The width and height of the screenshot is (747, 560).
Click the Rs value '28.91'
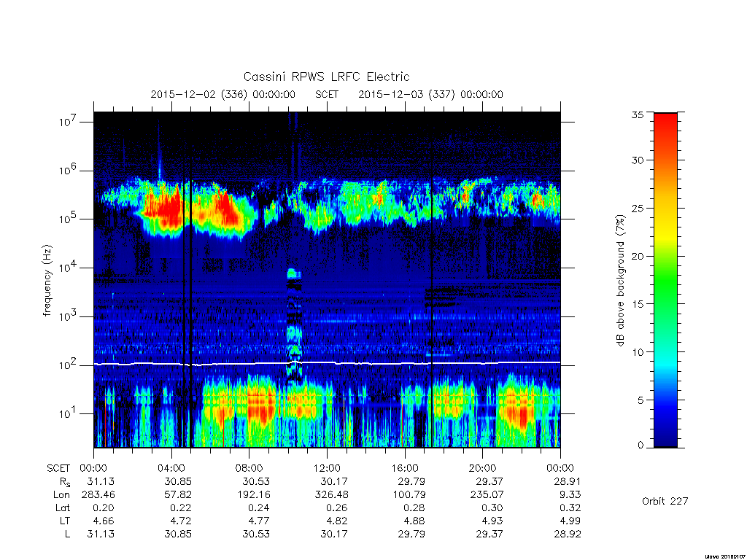tap(568, 481)
